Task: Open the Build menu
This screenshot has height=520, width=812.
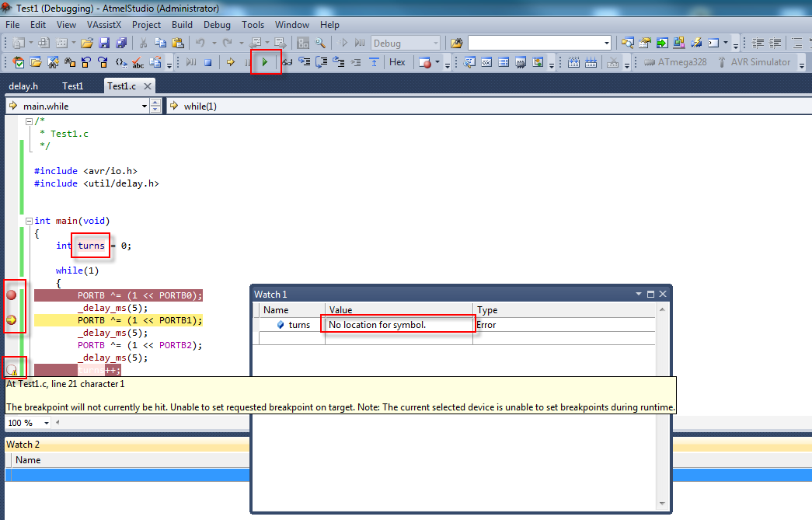Action: click(x=182, y=25)
